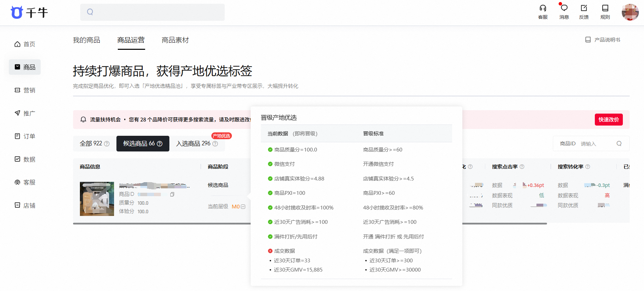
Task: Click help icon next to 候选商品 66
Action: [x=159, y=144]
